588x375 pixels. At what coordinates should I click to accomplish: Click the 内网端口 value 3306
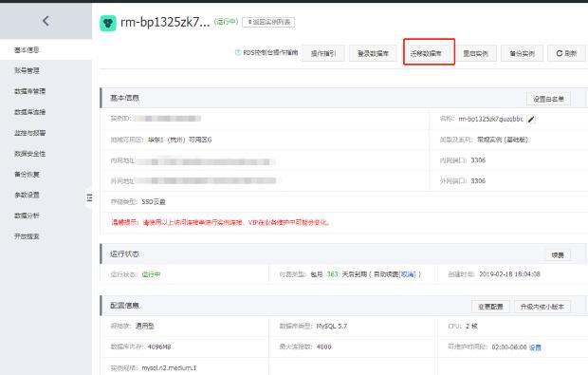pyautogui.click(x=478, y=160)
